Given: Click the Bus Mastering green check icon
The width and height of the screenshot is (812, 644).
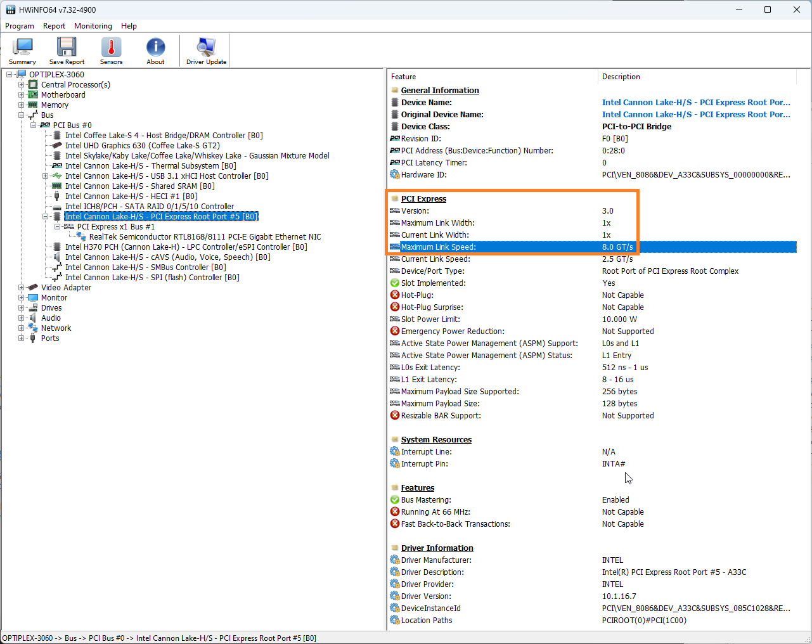Looking at the screenshot, I should [x=395, y=499].
